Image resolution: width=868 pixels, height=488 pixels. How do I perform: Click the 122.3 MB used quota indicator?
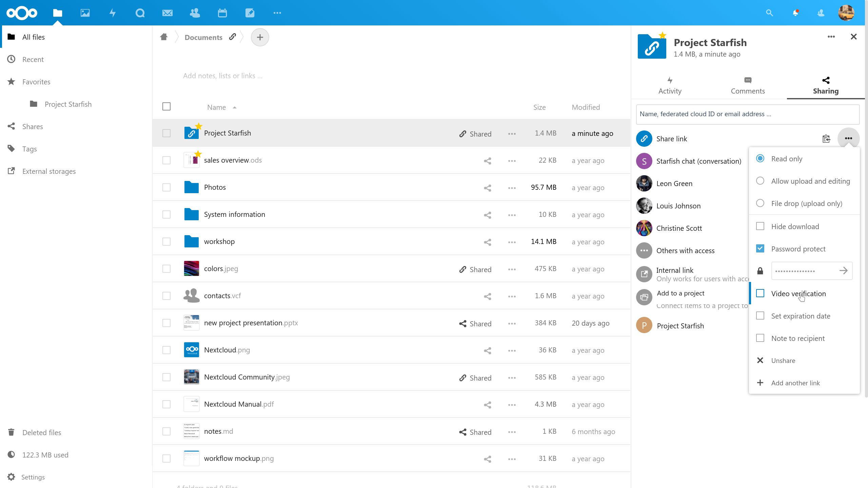pos(45,455)
